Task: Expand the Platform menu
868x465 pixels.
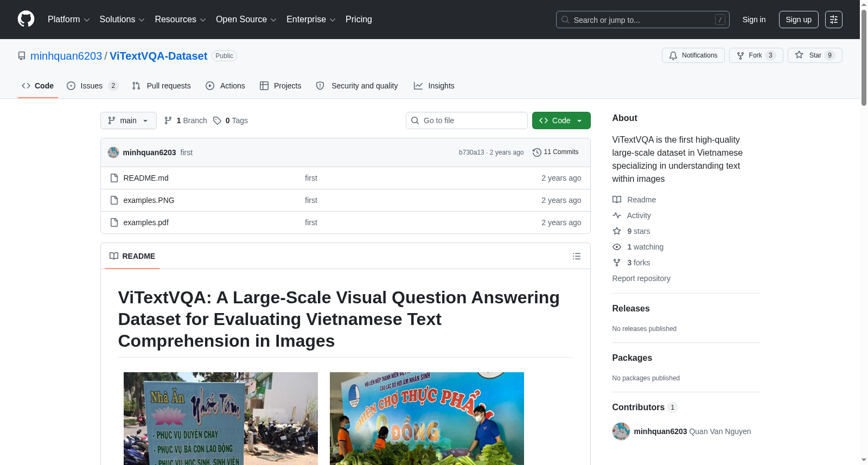Action: coord(69,20)
